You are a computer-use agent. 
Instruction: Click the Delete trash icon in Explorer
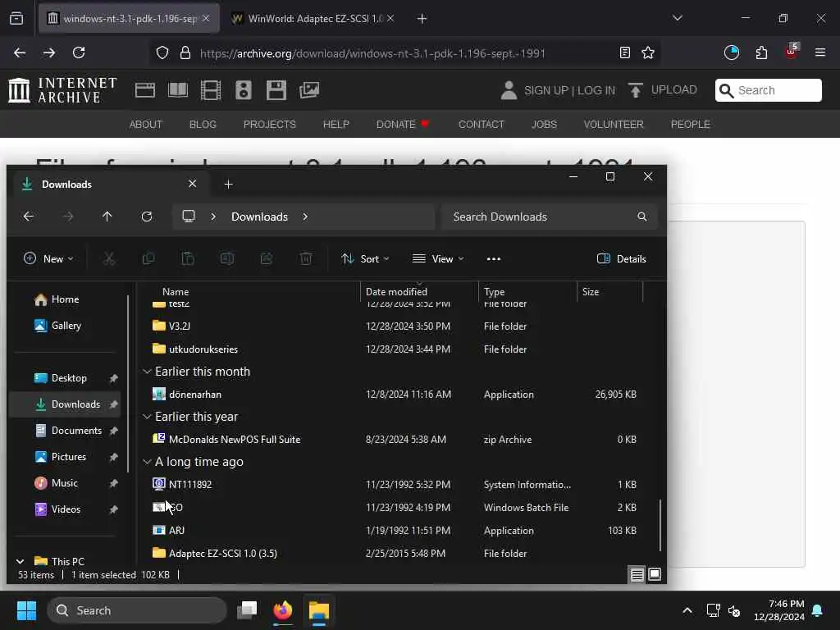(x=306, y=258)
